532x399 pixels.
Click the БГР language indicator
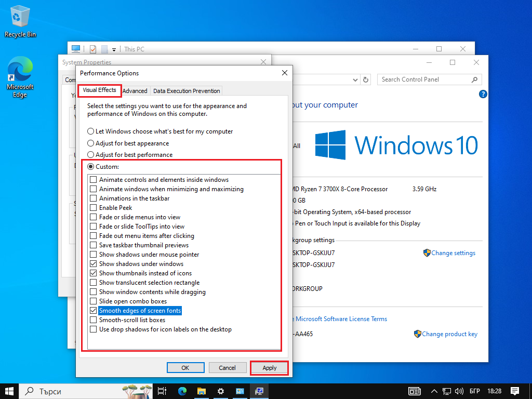pos(474,391)
